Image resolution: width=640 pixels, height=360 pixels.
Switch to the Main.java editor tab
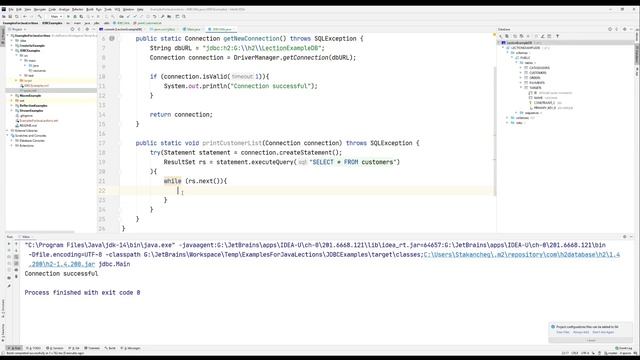(192, 29)
